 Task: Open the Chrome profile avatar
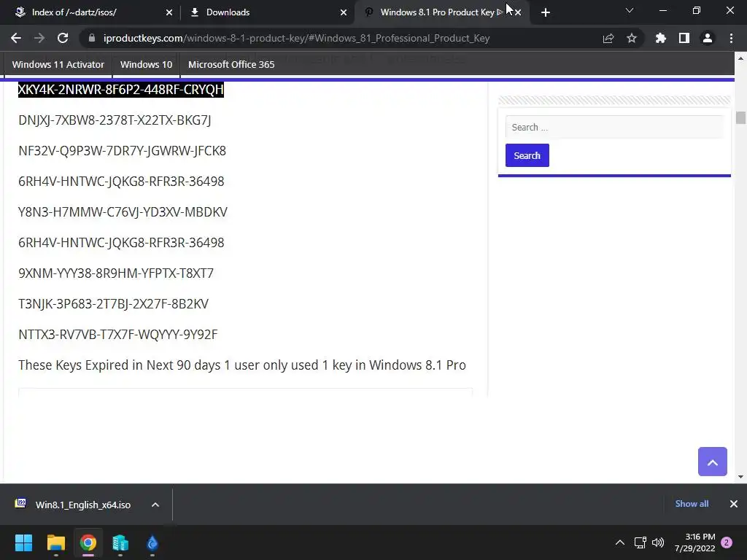[x=708, y=38]
